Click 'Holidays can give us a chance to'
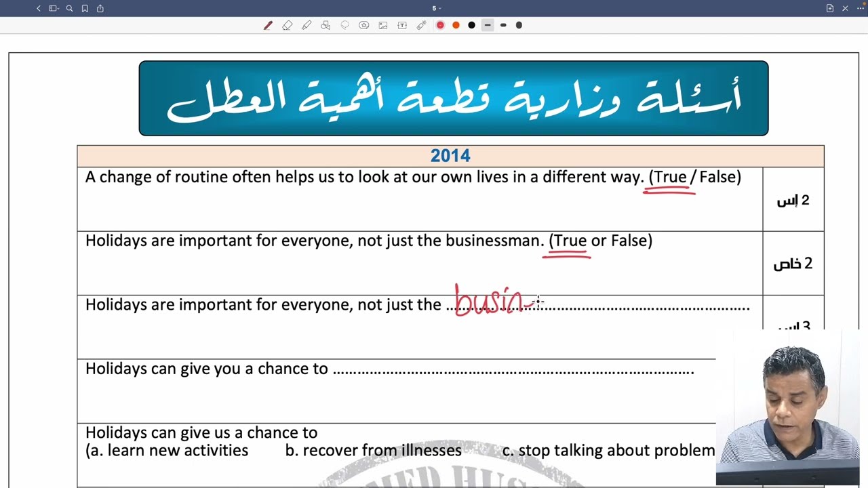Image resolution: width=868 pixels, height=488 pixels. click(201, 432)
